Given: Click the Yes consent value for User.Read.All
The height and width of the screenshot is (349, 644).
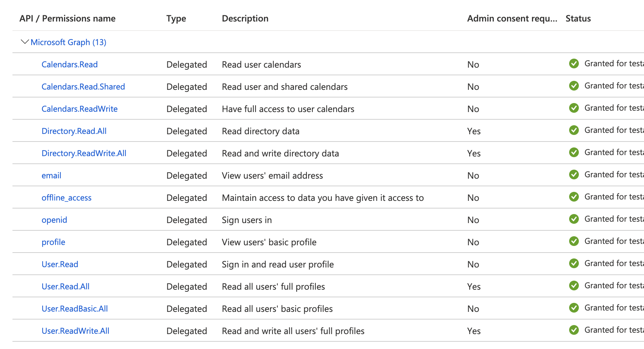Looking at the screenshot, I should coord(474,287).
